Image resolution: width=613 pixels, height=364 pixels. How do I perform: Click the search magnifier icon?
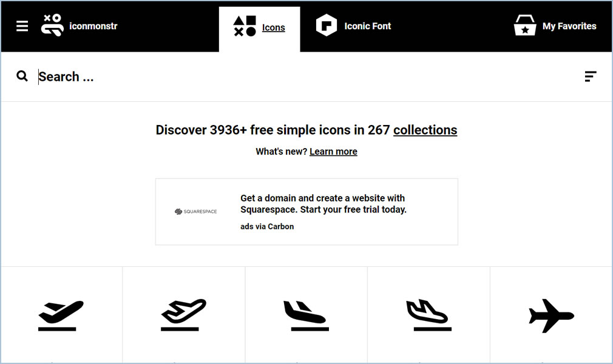point(22,76)
